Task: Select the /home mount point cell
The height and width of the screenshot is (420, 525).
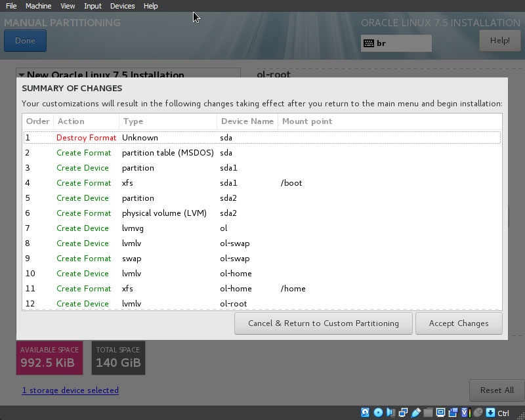Action: click(293, 288)
